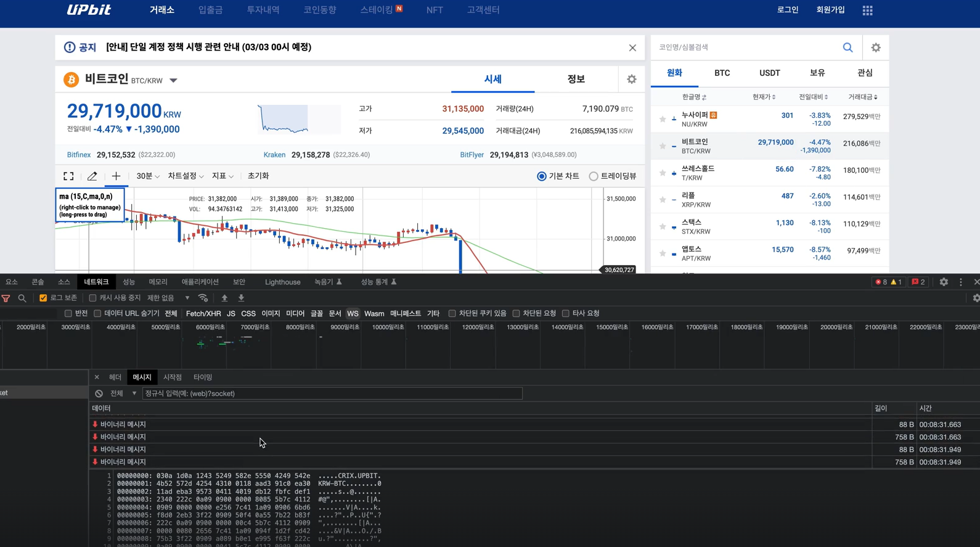Check 차단된 쿠키 있음 checkbox
Viewport: 980px width, 547px height.
tap(452, 313)
